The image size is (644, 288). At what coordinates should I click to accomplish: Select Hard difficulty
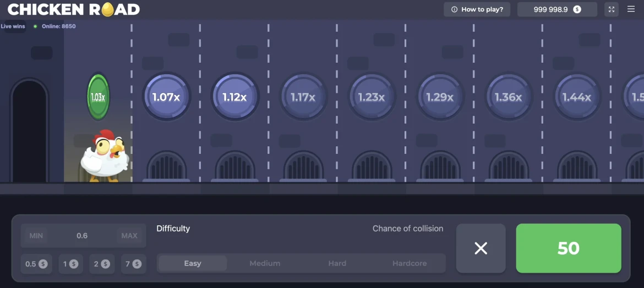[x=337, y=263]
